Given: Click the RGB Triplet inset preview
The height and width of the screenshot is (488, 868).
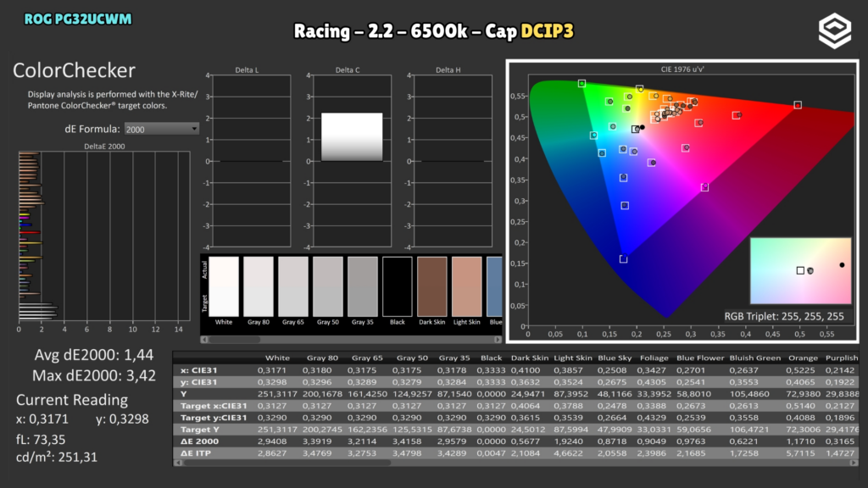Looking at the screenshot, I should pos(800,271).
